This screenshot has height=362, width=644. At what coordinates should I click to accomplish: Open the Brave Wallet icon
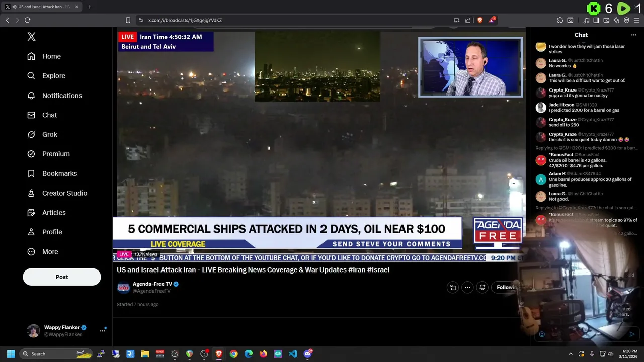click(606, 20)
